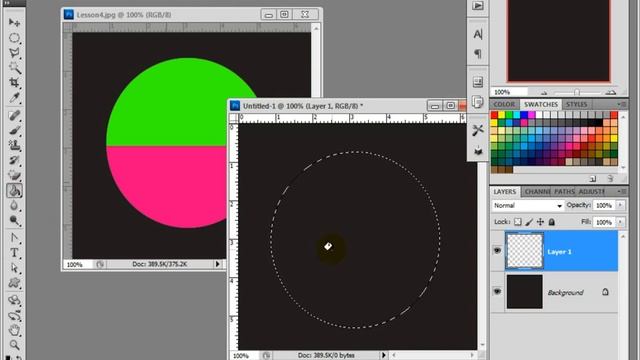Click the Navigator zoom out icon

(x=544, y=93)
